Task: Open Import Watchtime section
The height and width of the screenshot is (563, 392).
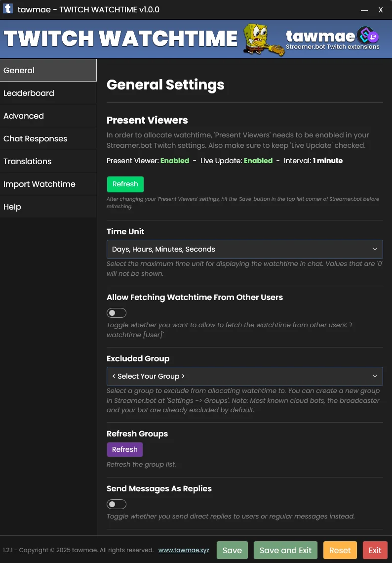Action: 48,184
